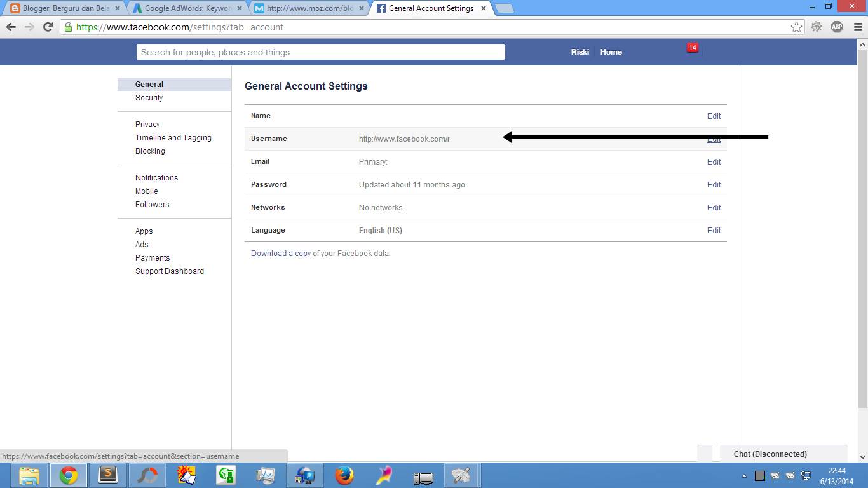Open Blocking settings
The image size is (868, 488).
[x=150, y=151]
